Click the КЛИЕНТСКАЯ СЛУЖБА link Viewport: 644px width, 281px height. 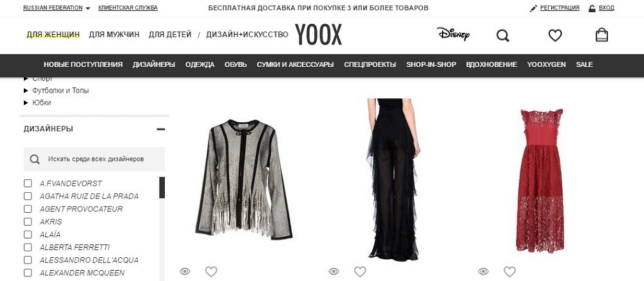click(x=128, y=8)
